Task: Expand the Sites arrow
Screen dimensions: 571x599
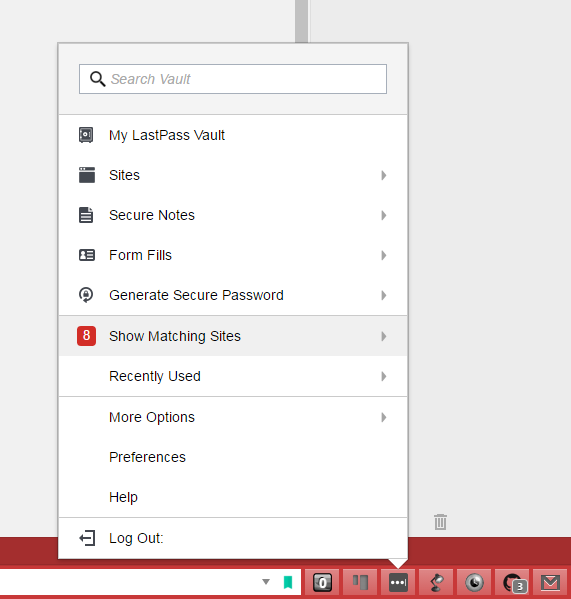Action: tap(384, 175)
